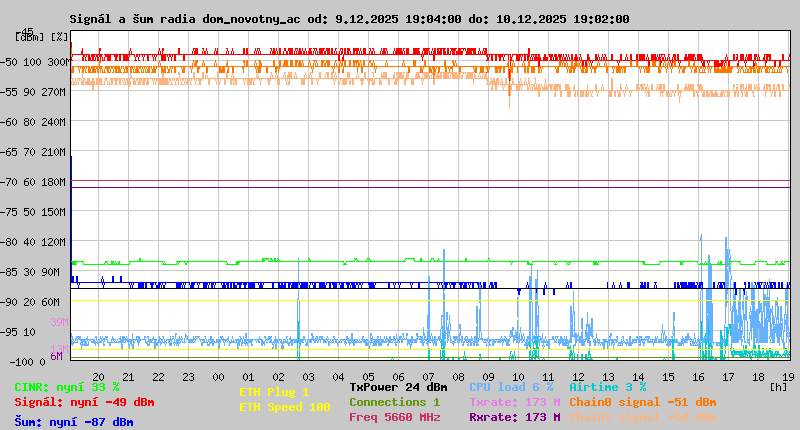Image resolution: width=800 pixels, height=430 pixels.
Task: Click the '03' hour tick label on the x-axis
Action: pos(309,377)
